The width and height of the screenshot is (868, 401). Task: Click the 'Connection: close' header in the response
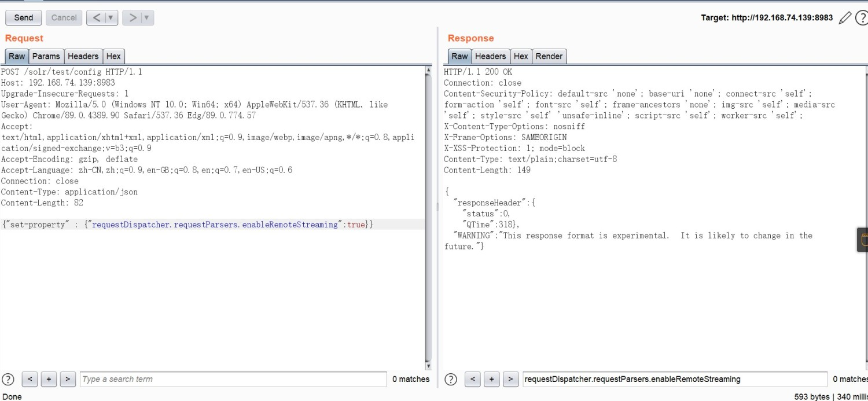coord(483,83)
